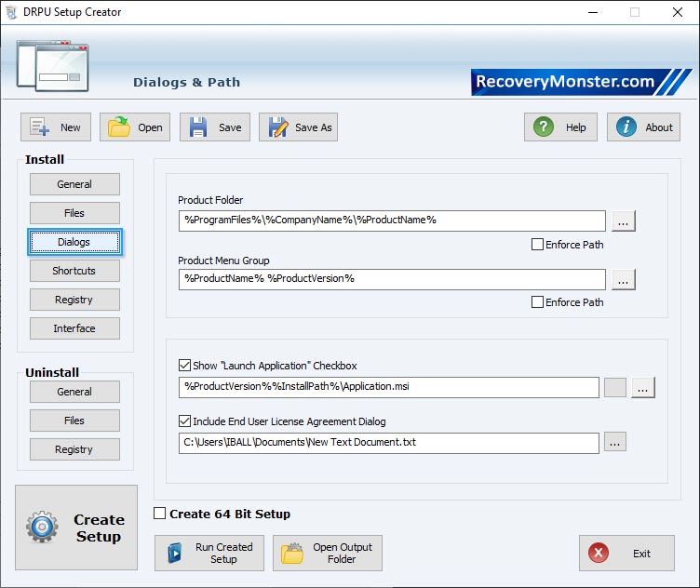Click blank gray button beside Application.msi field
Image resolution: width=700 pixels, height=588 pixels.
click(615, 387)
